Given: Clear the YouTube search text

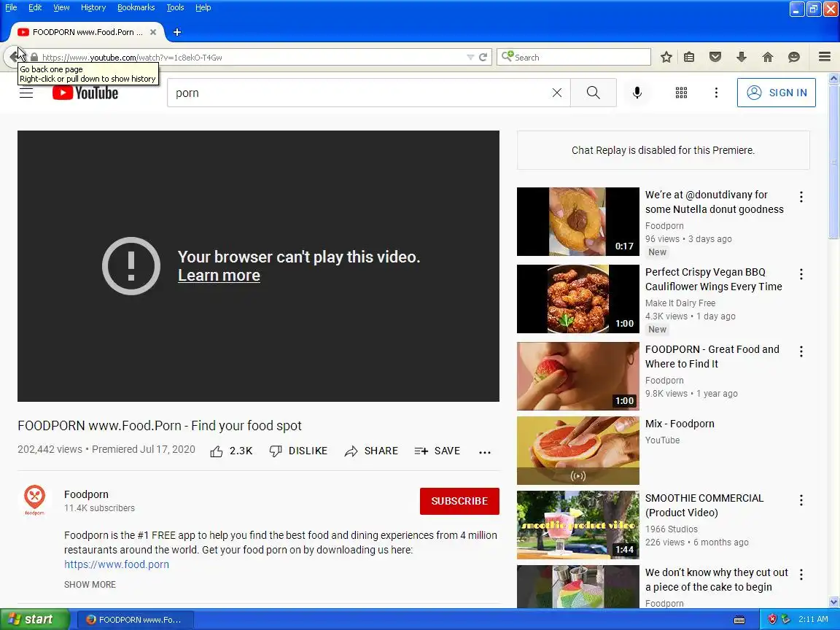Looking at the screenshot, I should tap(557, 93).
